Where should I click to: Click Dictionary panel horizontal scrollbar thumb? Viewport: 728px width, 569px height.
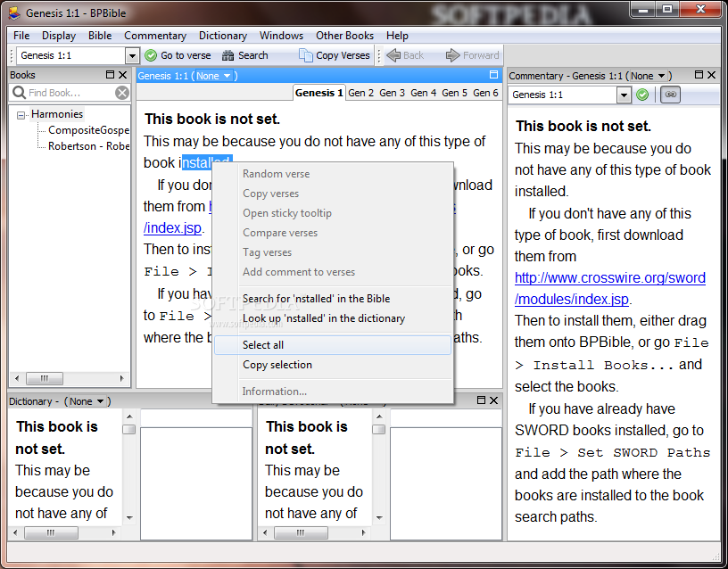51,532
